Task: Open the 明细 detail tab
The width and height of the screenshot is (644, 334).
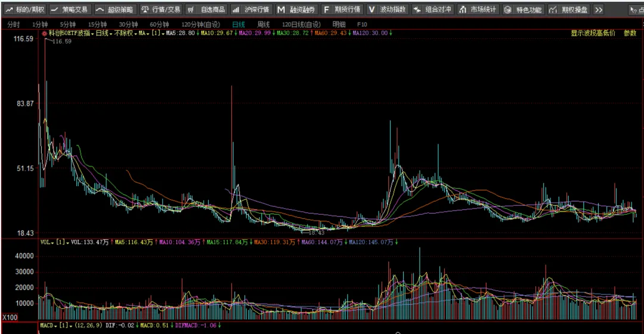Action: click(339, 24)
